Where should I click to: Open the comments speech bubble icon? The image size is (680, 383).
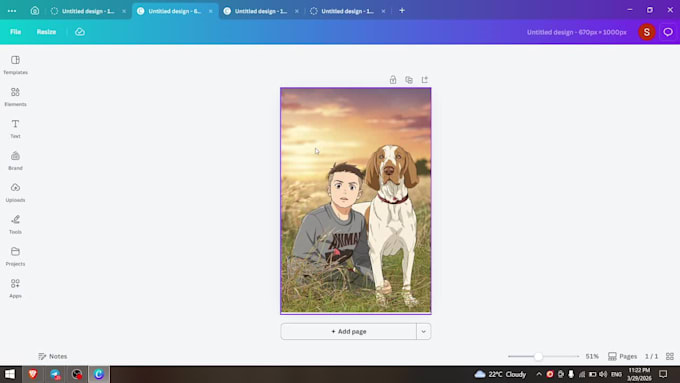point(668,32)
